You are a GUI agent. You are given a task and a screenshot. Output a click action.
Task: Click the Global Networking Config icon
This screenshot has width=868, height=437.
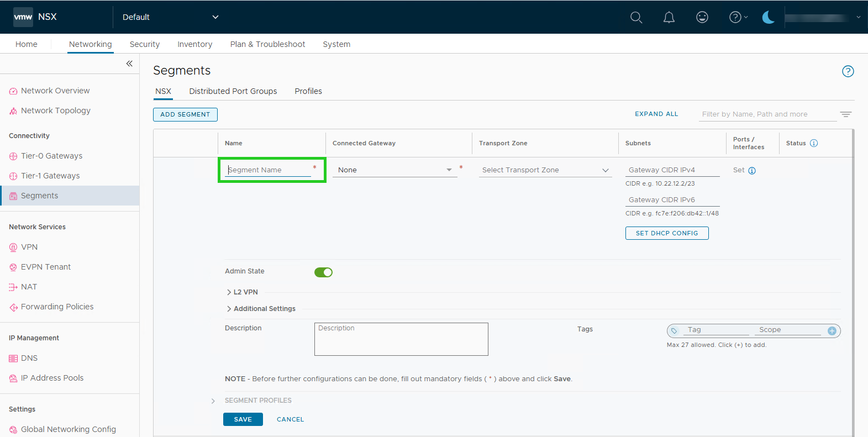13,430
